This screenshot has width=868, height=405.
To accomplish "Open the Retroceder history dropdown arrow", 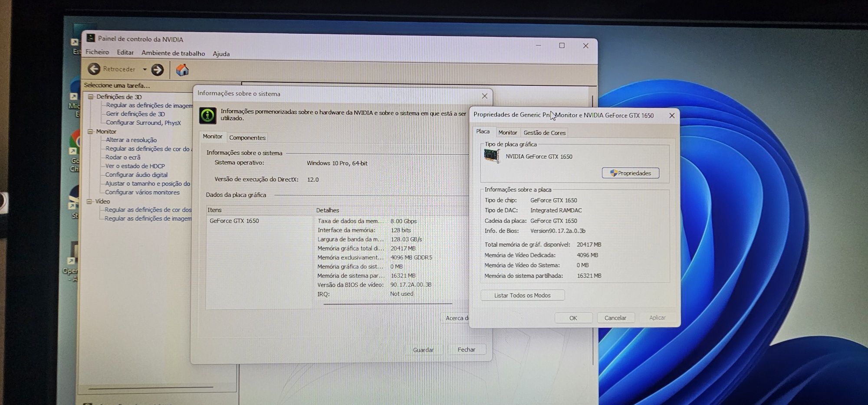I will pyautogui.click(x=145, y=69).
